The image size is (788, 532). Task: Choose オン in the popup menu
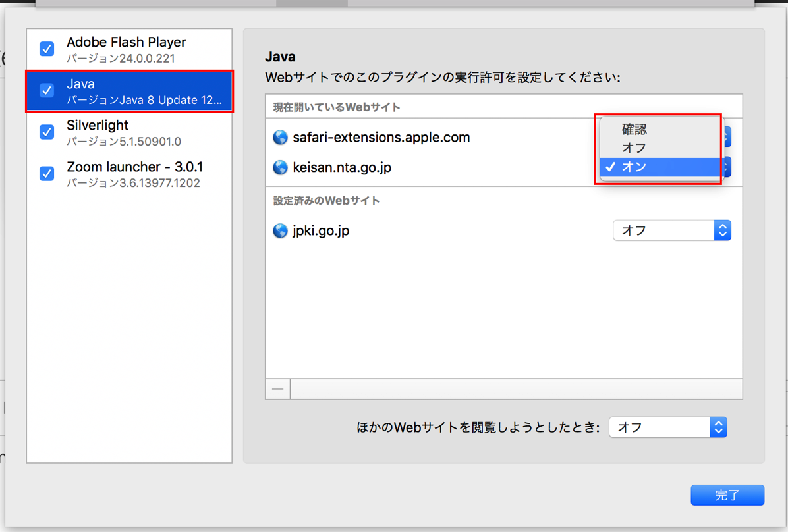tap(661, 167)
